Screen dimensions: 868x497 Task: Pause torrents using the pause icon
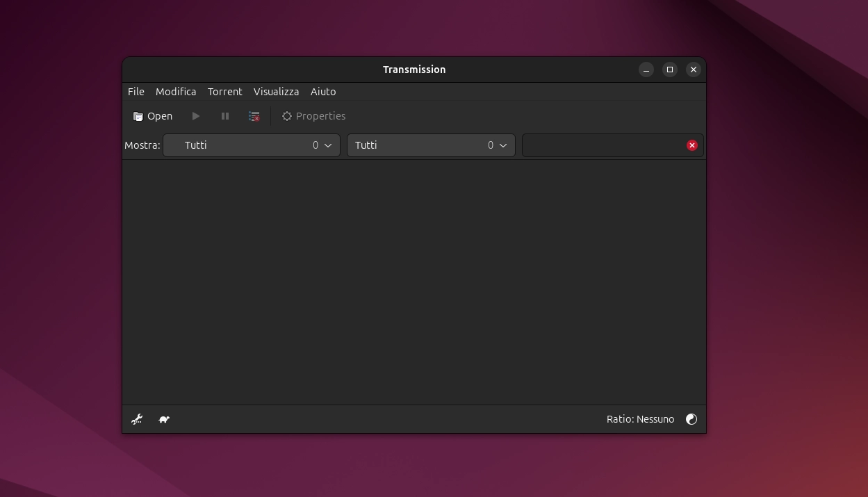(x=225, y=116)
